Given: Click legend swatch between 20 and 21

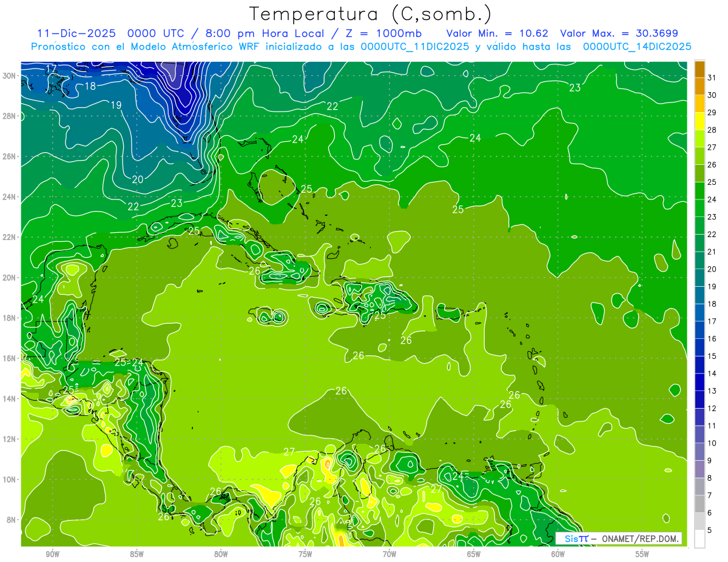Looking at the screenshot, I should pyautogui.click(x=699, y=261).
